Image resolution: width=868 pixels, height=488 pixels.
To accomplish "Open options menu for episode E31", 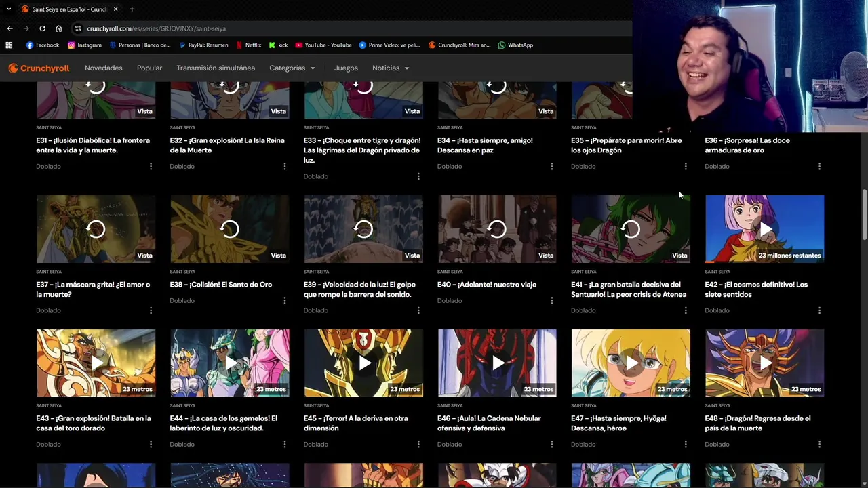I will tap(151, 166).
